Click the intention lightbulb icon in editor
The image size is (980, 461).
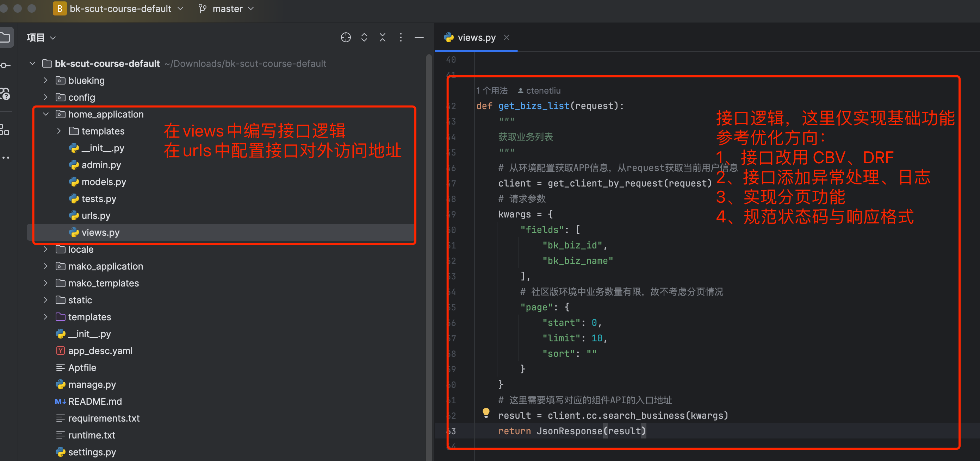pyautogui.click(x=486, y=413)
